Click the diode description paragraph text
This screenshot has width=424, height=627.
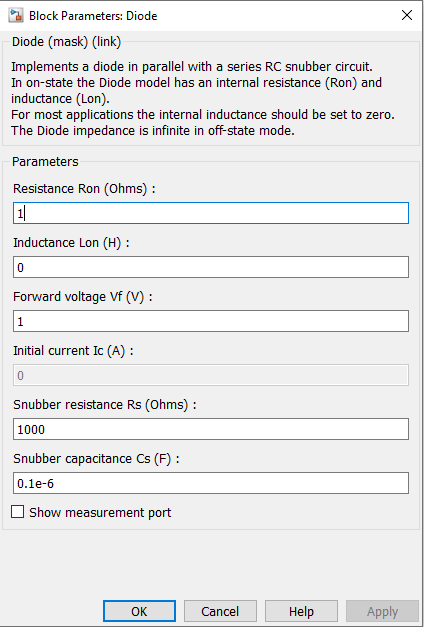tap(202, 98)
